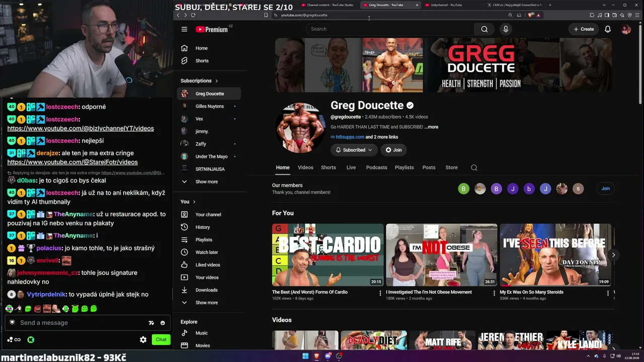Open chat settings gear
This screenshot has width=644, height=362.
143,340
